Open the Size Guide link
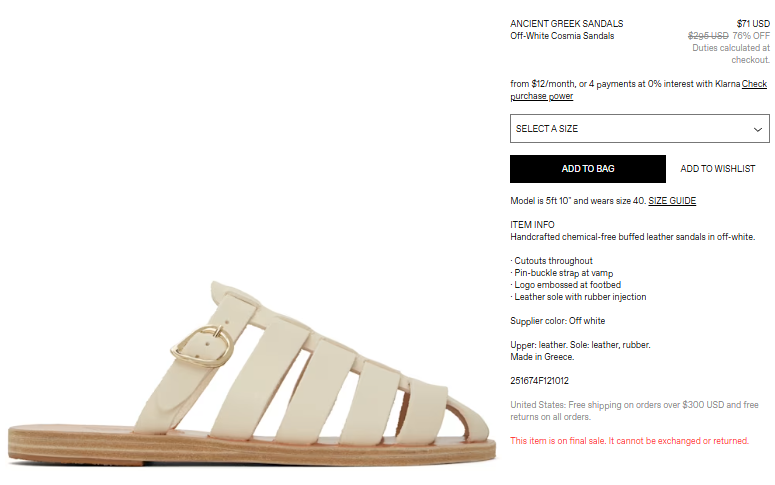This screenshot has height=485, width=775. pos(672,201)
